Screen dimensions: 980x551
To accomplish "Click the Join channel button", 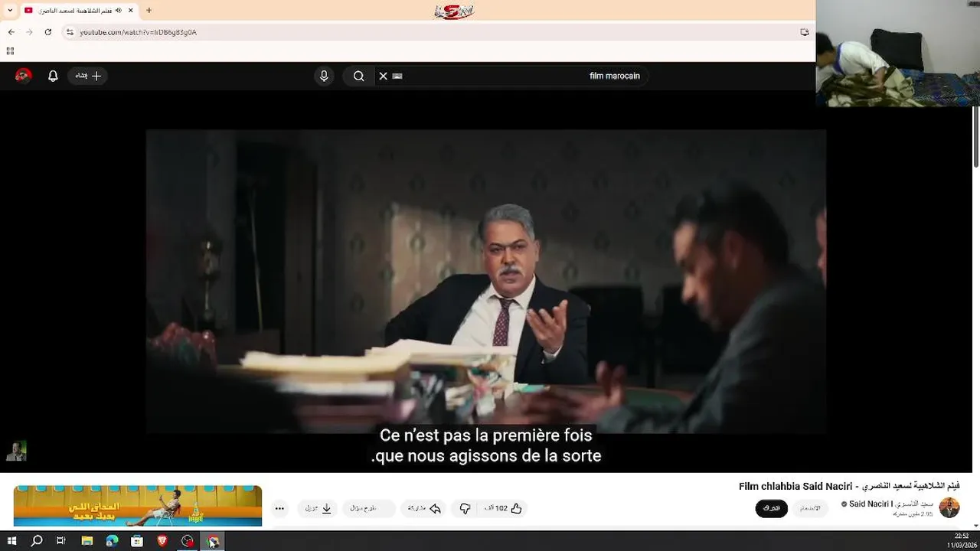I will pyautogui.click(x=810, y=508).
